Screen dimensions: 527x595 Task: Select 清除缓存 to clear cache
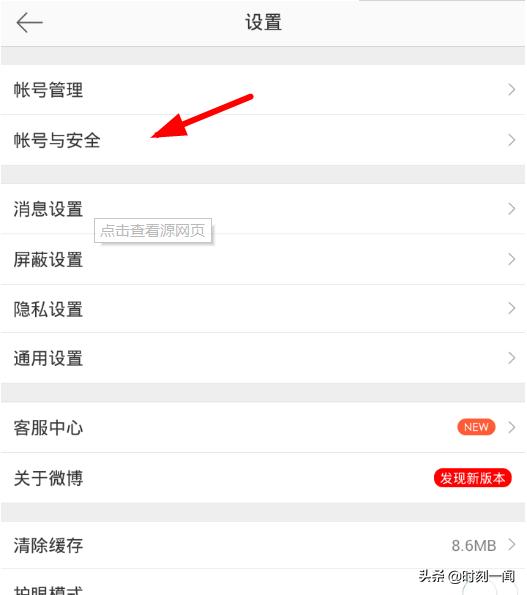point(263,545)
